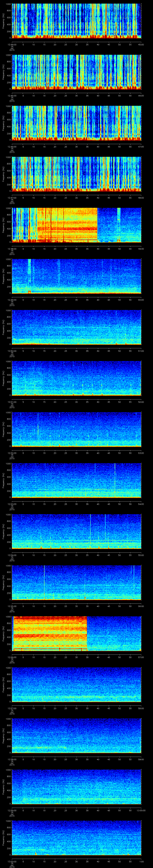Choose the spectrogram beginning at 12:47:00
Image resolution: width=153 pixels, height=868 pixels.
[x=77, y=174]
